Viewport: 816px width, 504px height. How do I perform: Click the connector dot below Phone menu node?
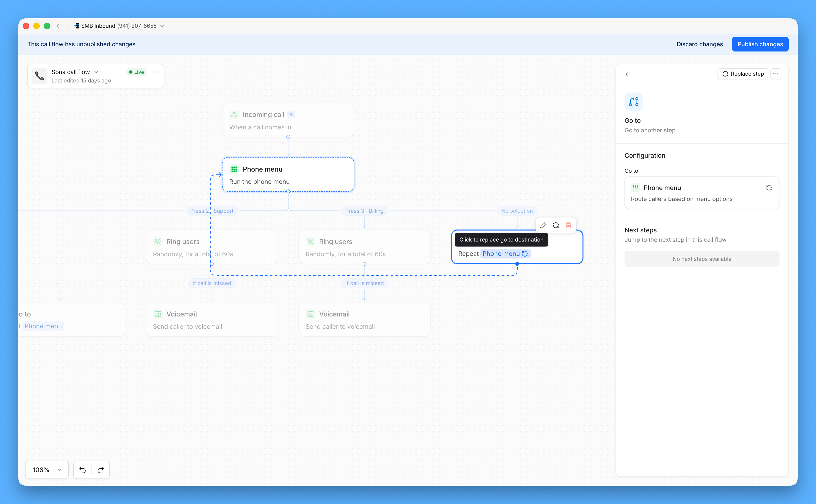point(288,192)
